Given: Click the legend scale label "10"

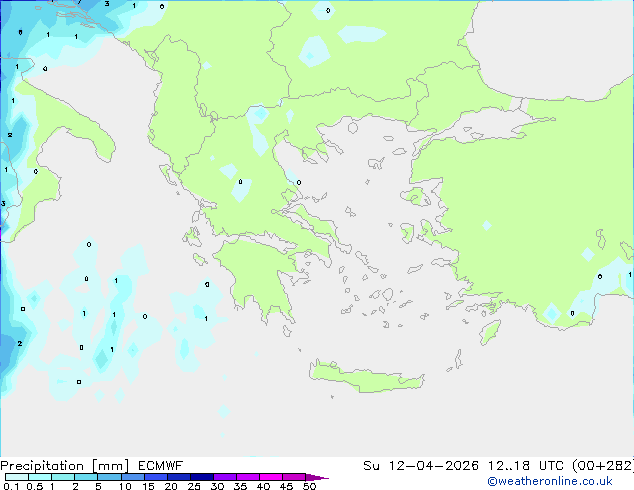Looking at the screenshot, I should 125,486.
